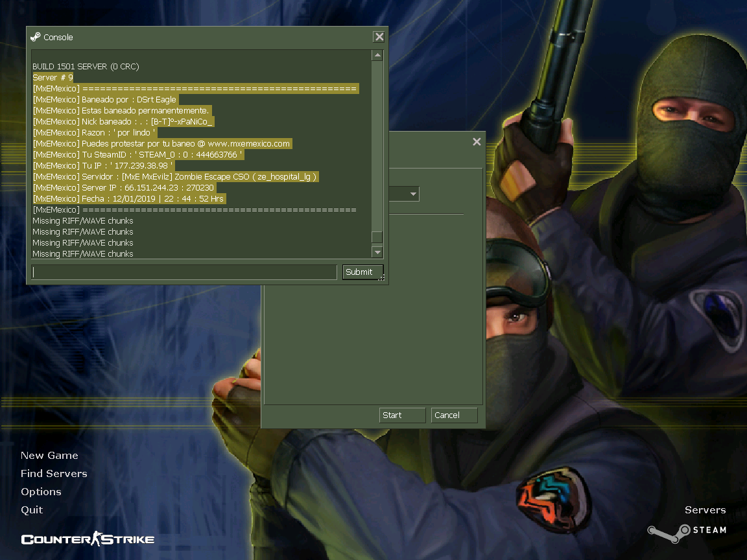This screenshot has width=747, height=560.
Task: Select Quit from main menu
Action: (32, 509)
